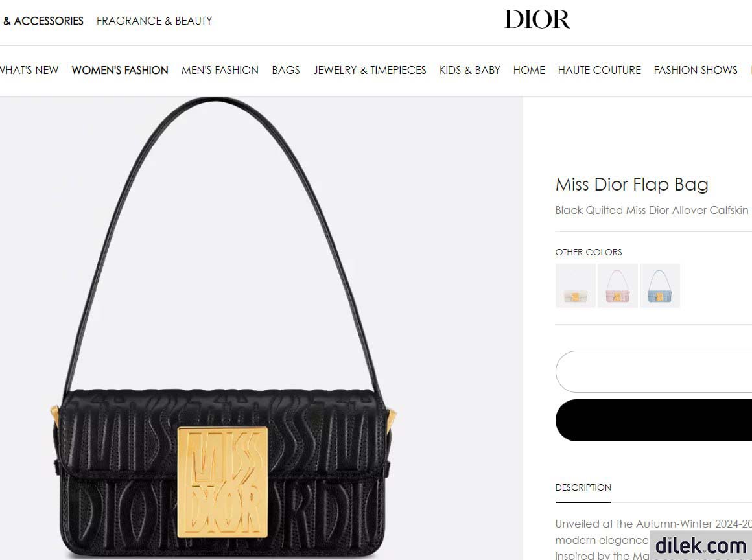Viewport: 752px width, 560px height.
Task: Open FASHION SHOWS section
Action: point(696,70)
